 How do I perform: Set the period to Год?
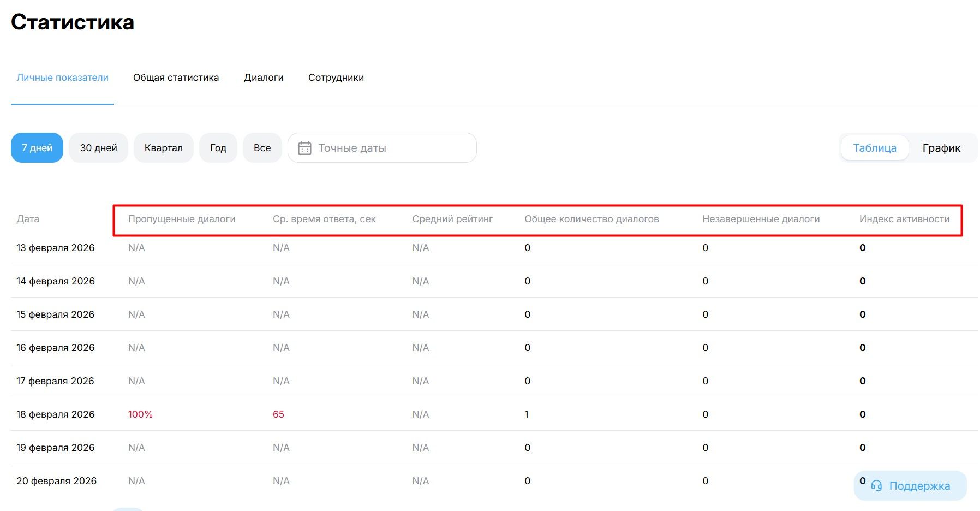tap(218, 148)
